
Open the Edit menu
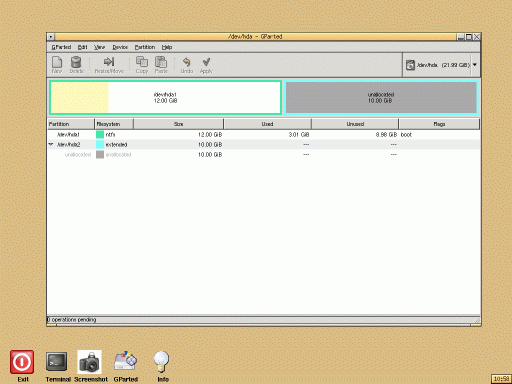point(82,47)
